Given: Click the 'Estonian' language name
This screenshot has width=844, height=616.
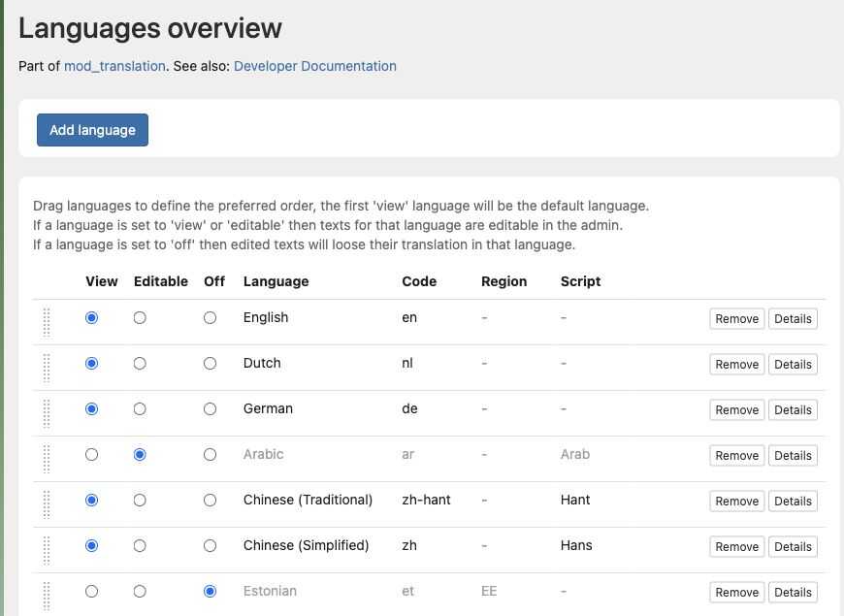Looking at the screenshot, I should point(270,591).
